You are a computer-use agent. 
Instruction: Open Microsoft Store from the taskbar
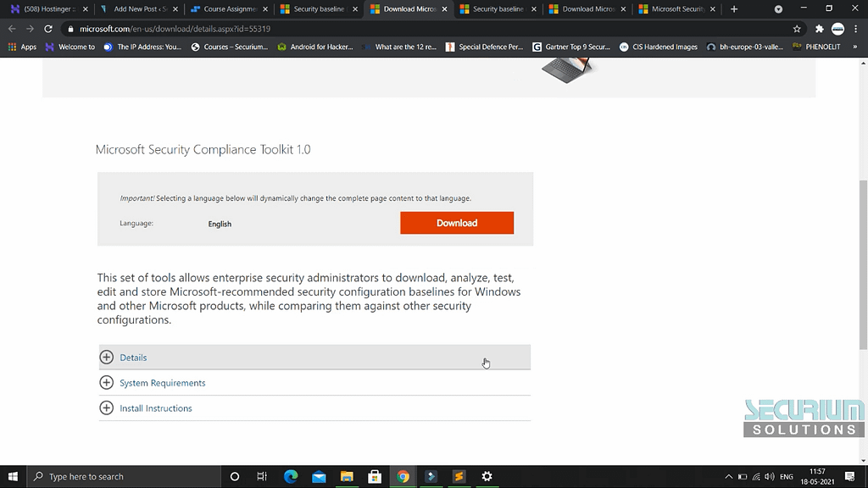click(375, 476)
